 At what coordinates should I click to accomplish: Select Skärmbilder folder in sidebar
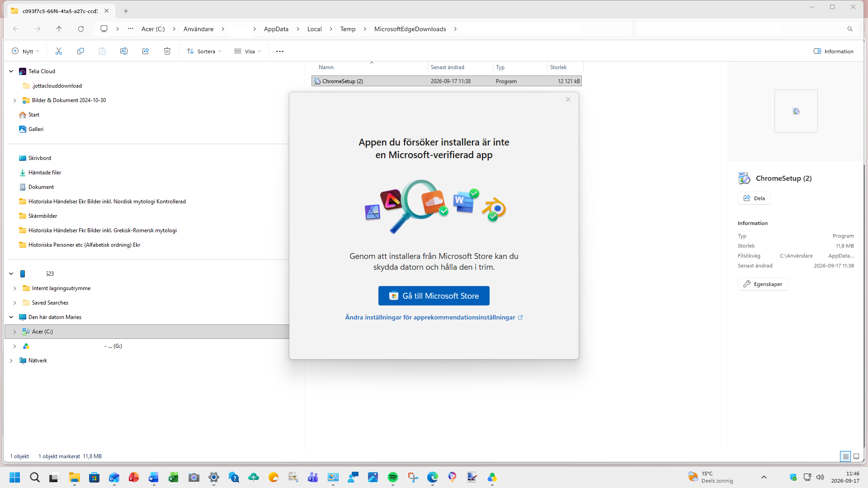pyautogui.click(x=42, y=216)
